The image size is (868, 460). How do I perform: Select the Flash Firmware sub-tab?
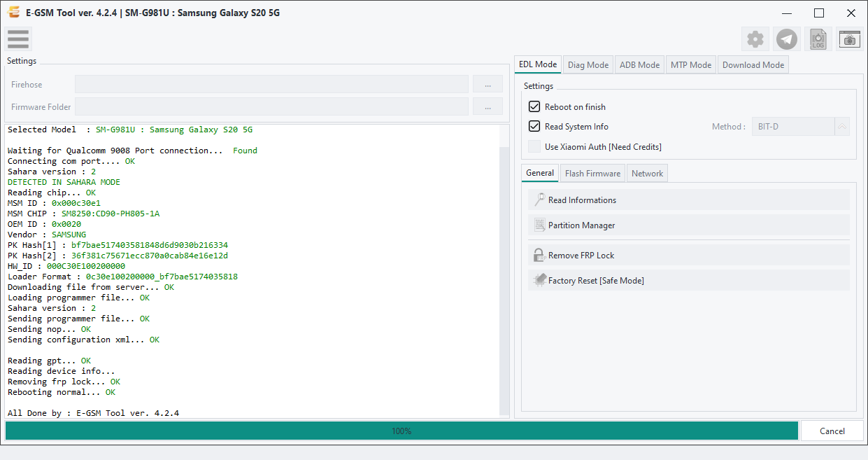coord(592,173)
